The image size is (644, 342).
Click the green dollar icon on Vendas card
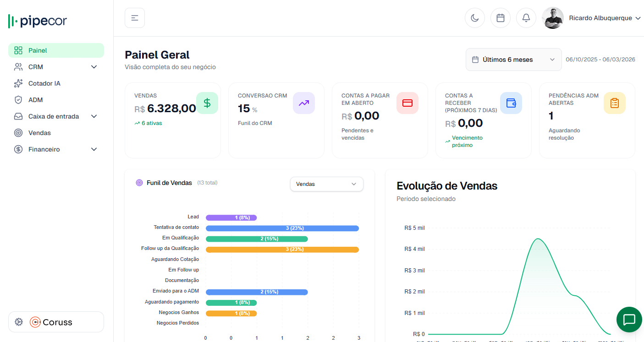tap(207, 103)
